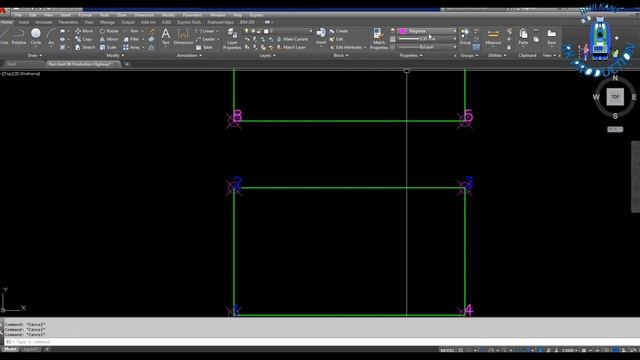Click Create block button
The height and width of the screenshot is (360, 640).
(x=339, y=31)
